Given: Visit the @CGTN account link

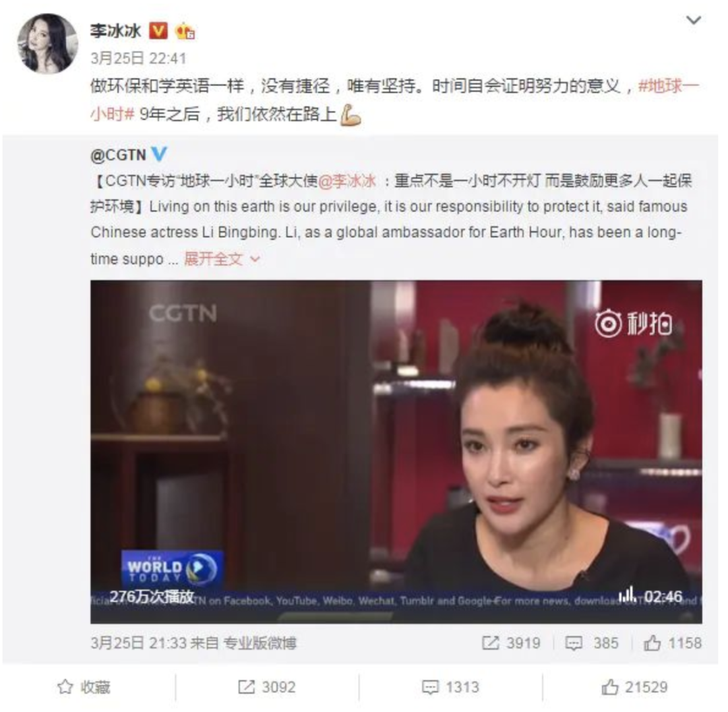Looking at the screenshot, I should coord(119,155).
